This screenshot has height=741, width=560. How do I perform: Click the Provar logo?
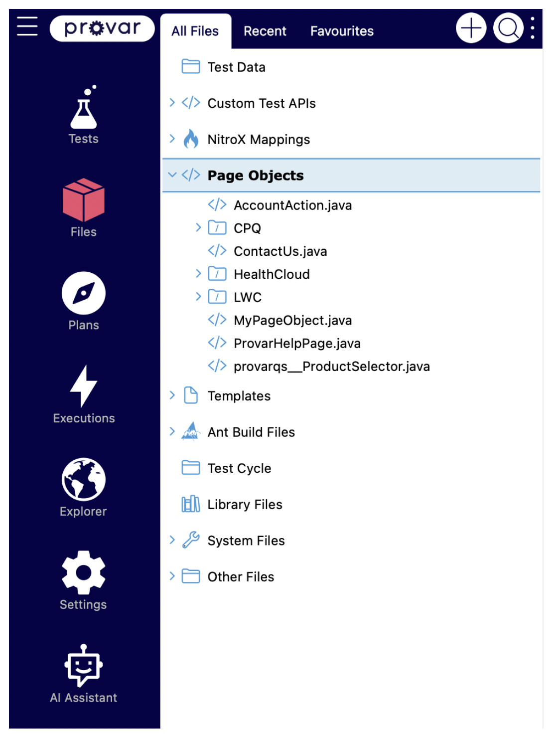pos(102,28)
